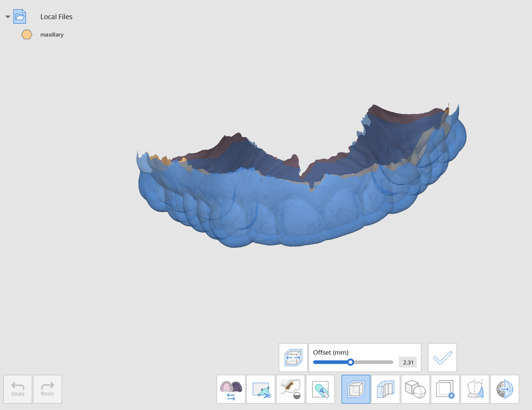Select the polygon trim scissors tool
Image resolution: width=532 pixels, height=410 pixels.
coord(261,389)
